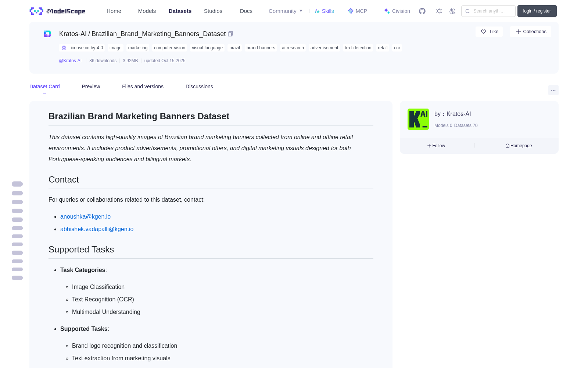Switch to the Discussions tab
The height and width of the screenshot is (368, 588).
coord(199,86)
